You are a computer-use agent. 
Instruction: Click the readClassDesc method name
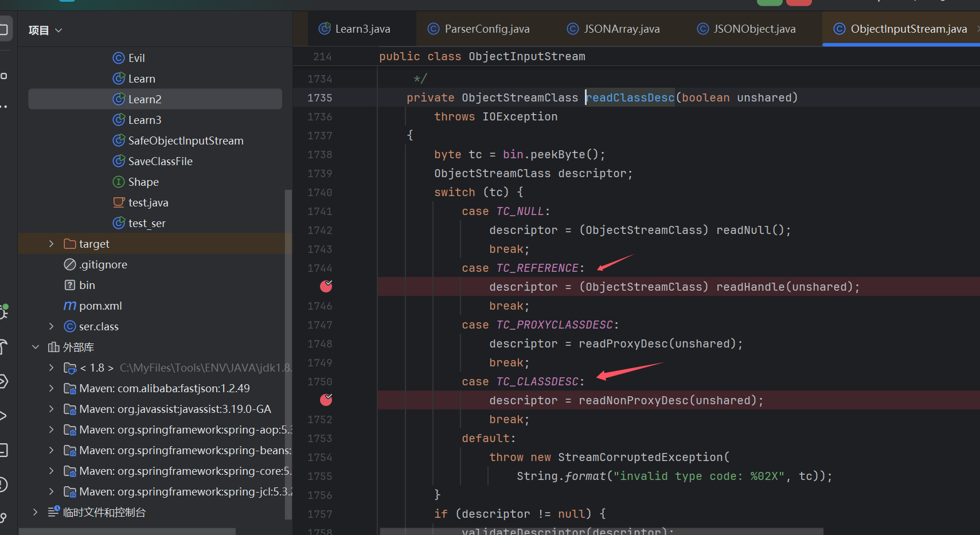tap(630, 97)
